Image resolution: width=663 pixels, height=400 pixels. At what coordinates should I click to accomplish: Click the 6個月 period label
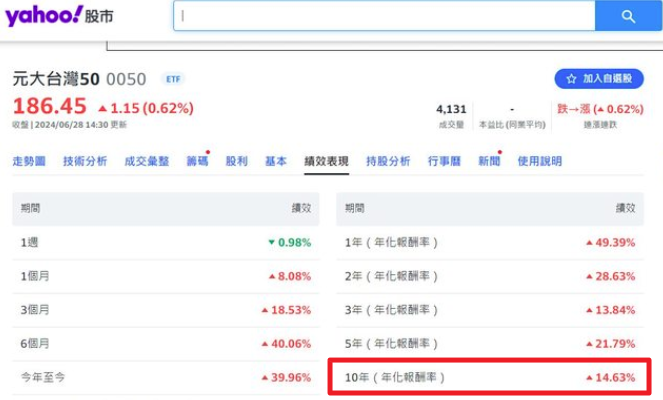pos(35,344)
